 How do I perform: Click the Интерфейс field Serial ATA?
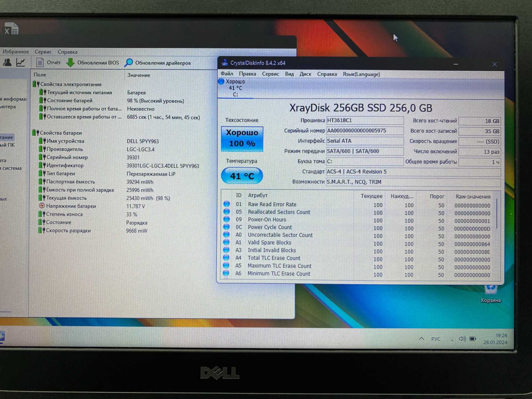click(x=365, y=141)
